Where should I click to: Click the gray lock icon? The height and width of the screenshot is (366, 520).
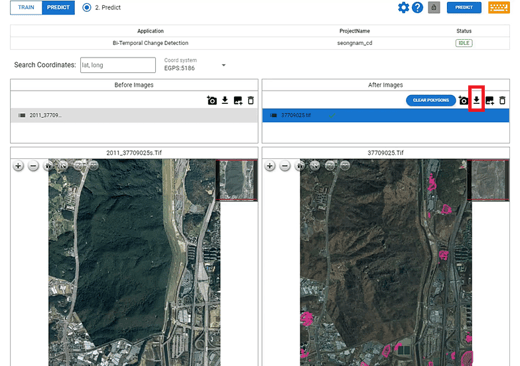coord(434,7)
